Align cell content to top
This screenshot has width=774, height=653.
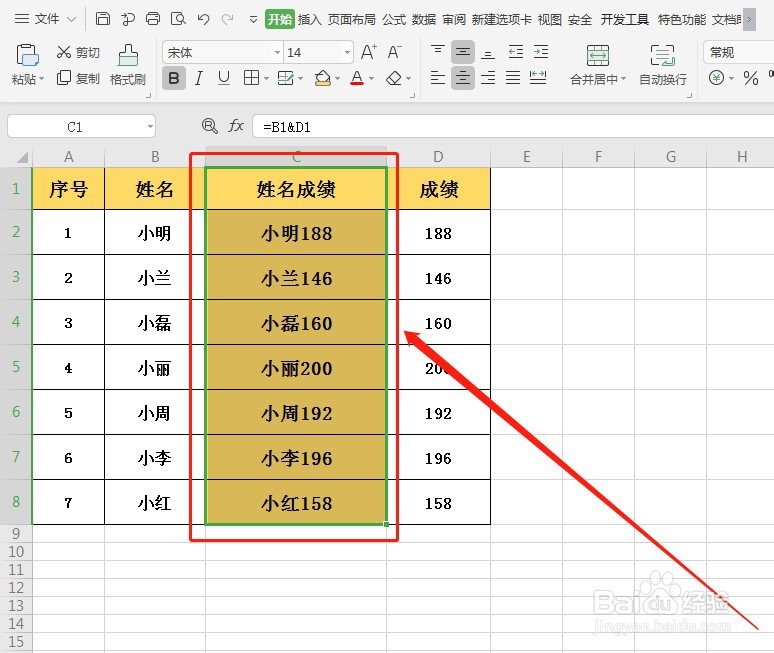coord(438,51)
